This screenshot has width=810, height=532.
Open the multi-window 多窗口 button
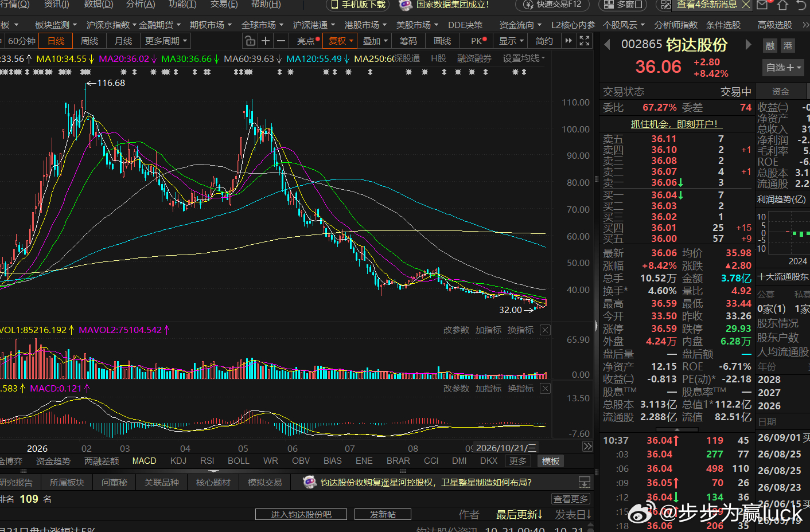[x=623, y=5]
